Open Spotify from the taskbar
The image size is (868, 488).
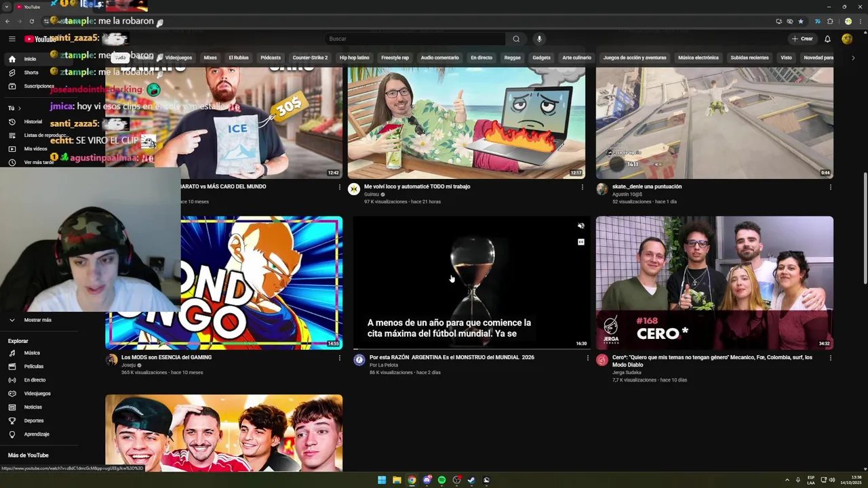tap(441, 480)
